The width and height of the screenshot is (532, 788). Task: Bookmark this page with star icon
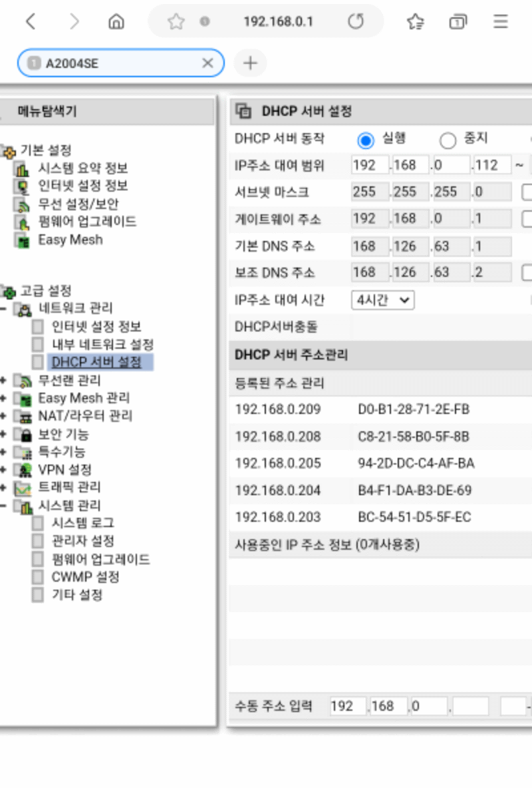click(176, 21)
